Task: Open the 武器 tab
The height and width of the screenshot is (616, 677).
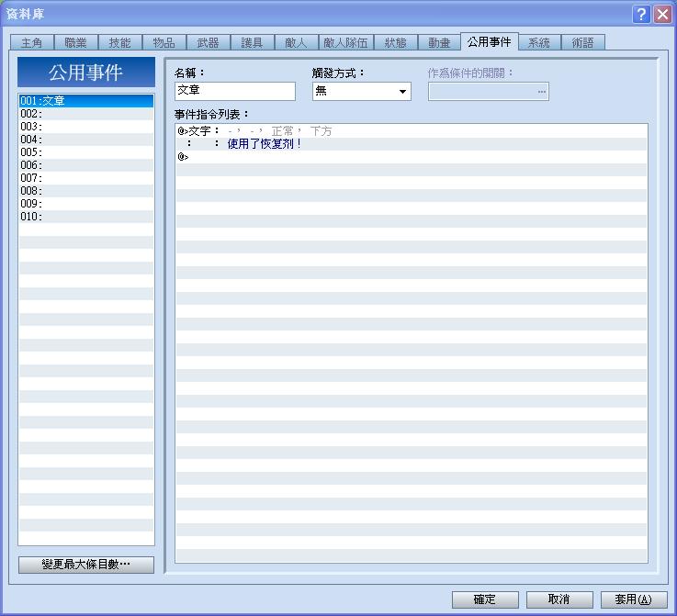Action: pyautogui.click(x=209, y=42)
